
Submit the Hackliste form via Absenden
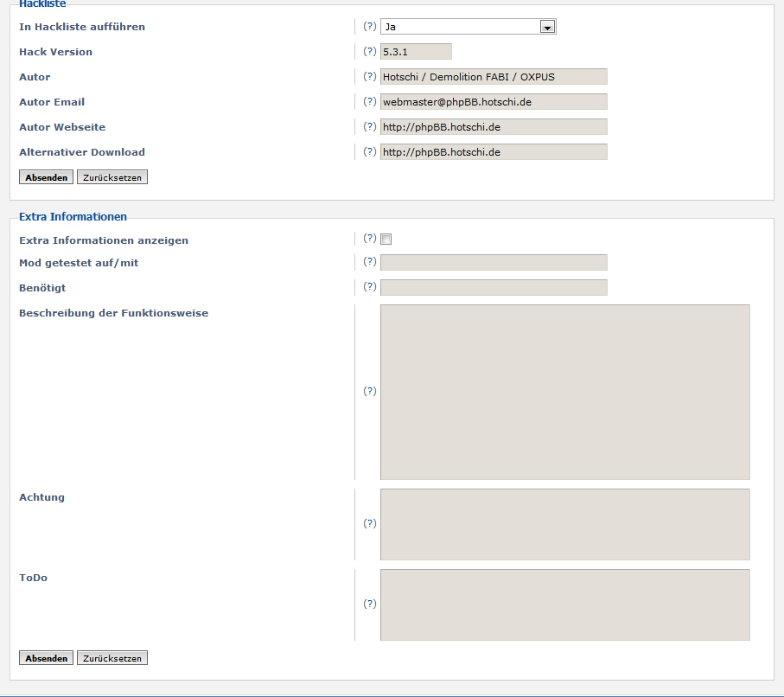(45, 176)
